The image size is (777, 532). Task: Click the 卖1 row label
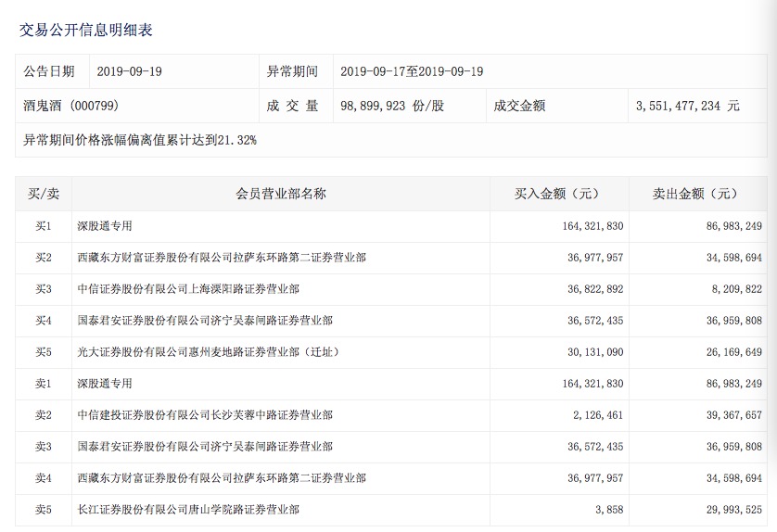point(43,384)
